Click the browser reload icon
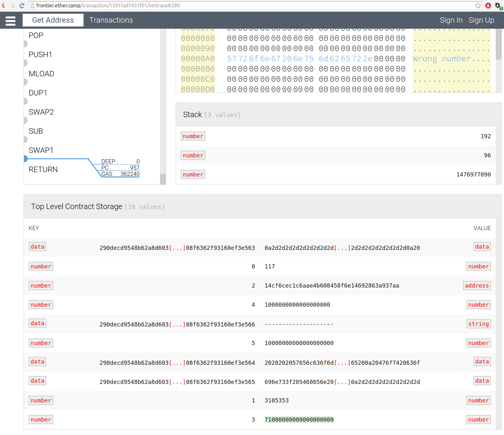Screen dimensions: 504x435 [x=22, y=5]
